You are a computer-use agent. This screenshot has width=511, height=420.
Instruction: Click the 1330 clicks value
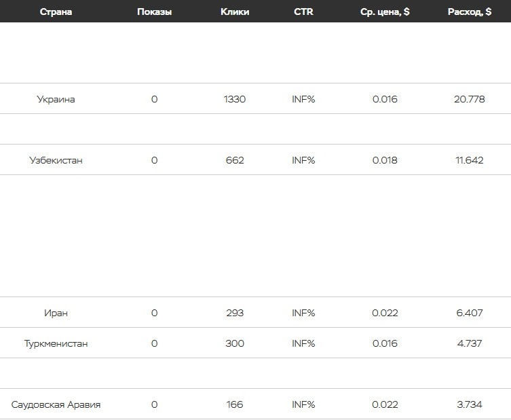[x=235, y=99]
